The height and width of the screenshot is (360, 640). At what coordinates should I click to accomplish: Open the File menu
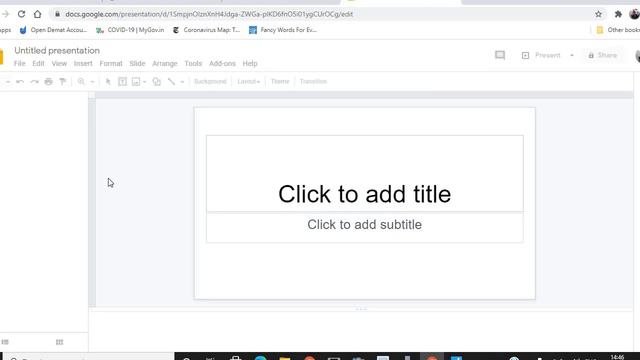pos(20,64)
